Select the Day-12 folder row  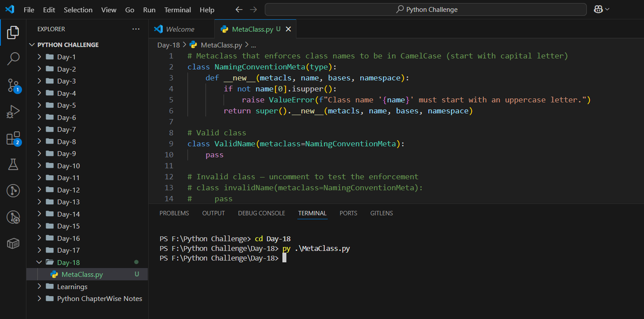(87, 190)
